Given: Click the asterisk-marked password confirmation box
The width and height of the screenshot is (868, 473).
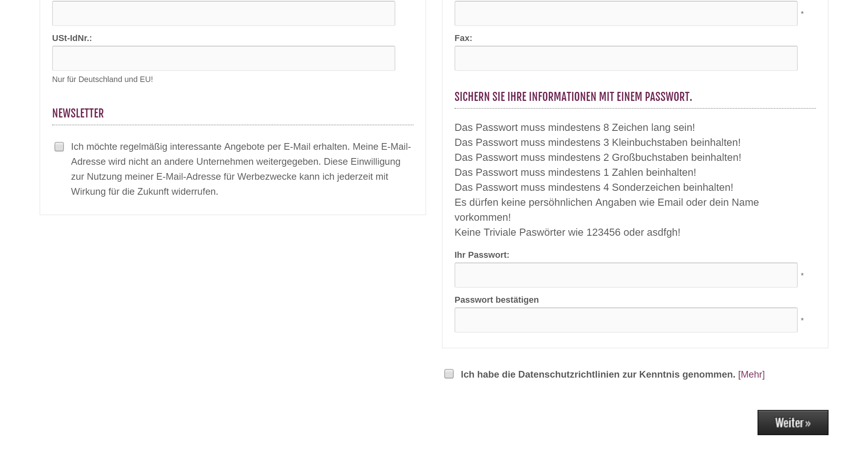Looking at the screenshot, I should tap(625, 320).
